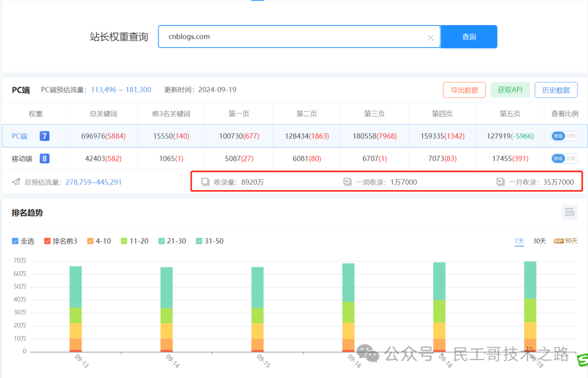Viewport: 588px width, 378px height.
Task: Click the 09-18 stacked bar
Action: 439,307
